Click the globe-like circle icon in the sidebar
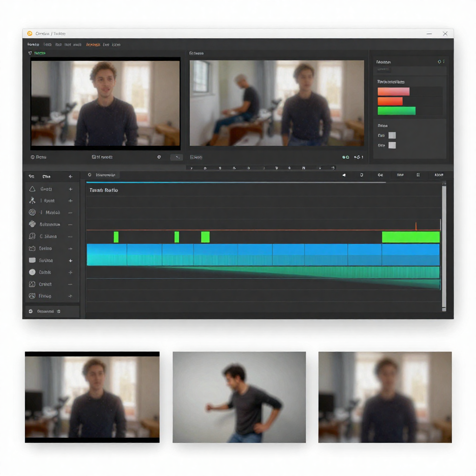The image size is (476, 476). point(32,212)
